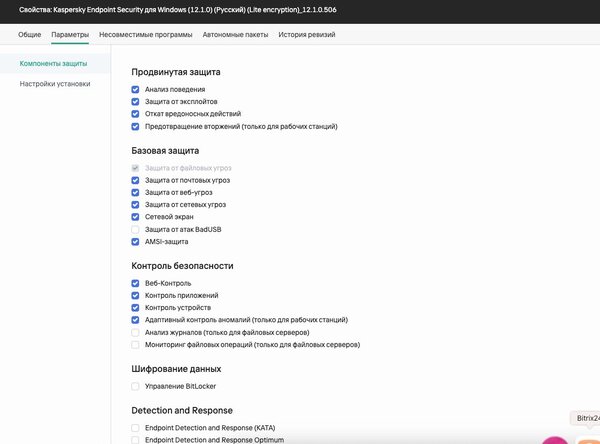Disable the Анализ поведения checkbox
600x444 pixels.
pyautogui.click(x=135, y=89)
